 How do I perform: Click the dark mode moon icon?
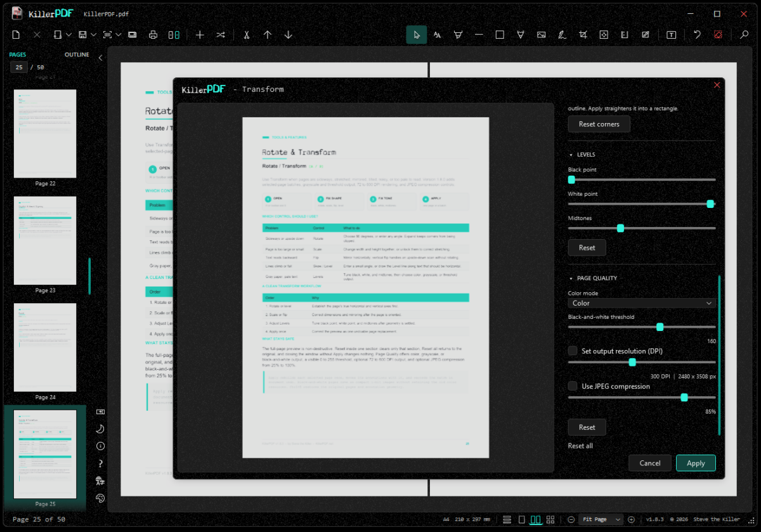tap(100, 429)
